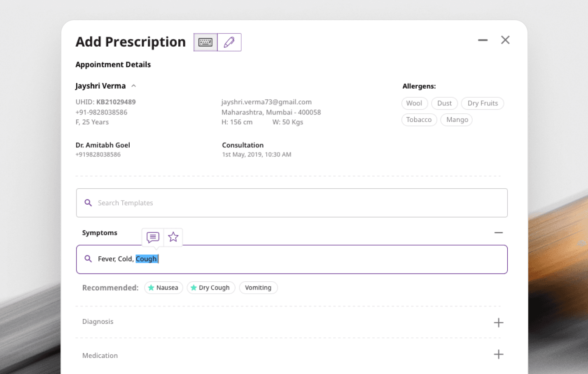Add recommended symptom Nausea
This screenshot has height=374, width=588.
point(163,288)
